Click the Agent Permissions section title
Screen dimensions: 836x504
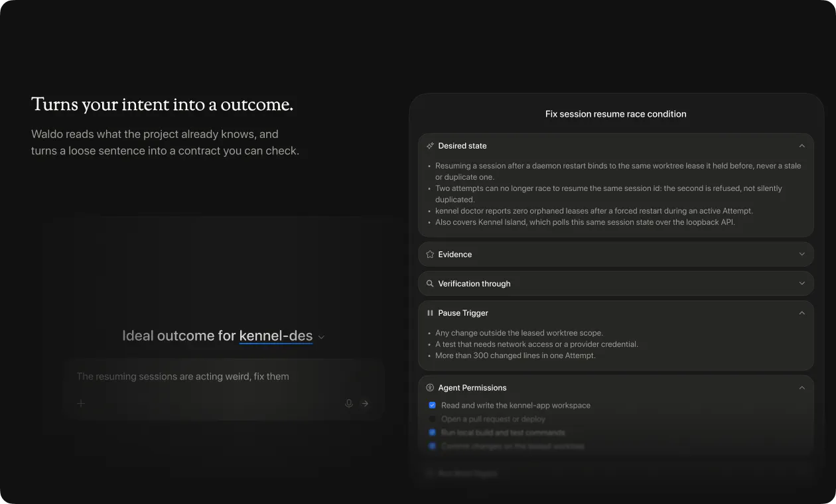click(x=472, y=388)
